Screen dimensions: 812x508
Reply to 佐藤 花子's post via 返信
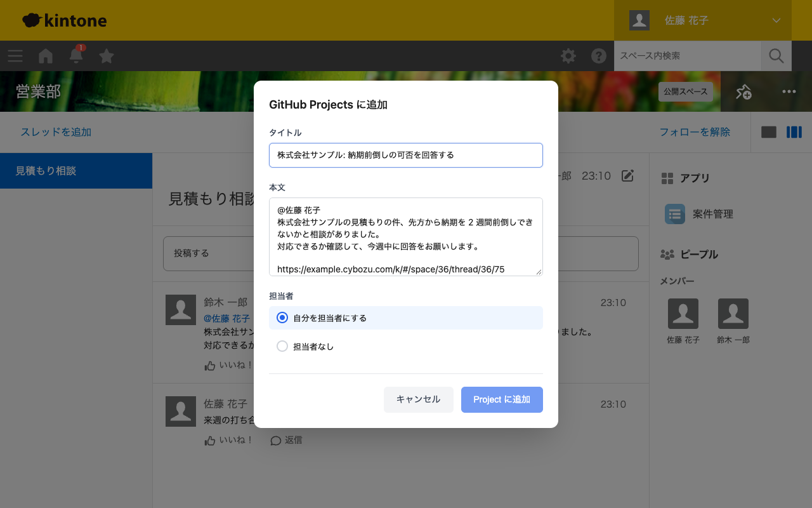(286, 440)
